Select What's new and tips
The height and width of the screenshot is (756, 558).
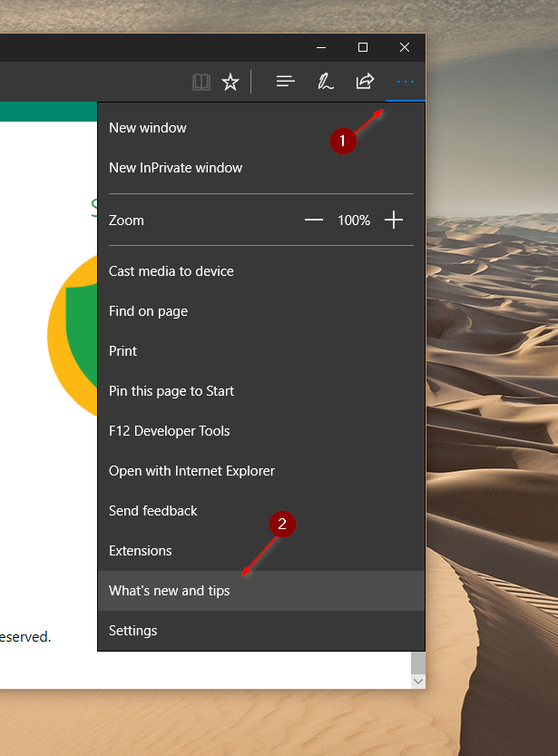click(x=169, y=591)
